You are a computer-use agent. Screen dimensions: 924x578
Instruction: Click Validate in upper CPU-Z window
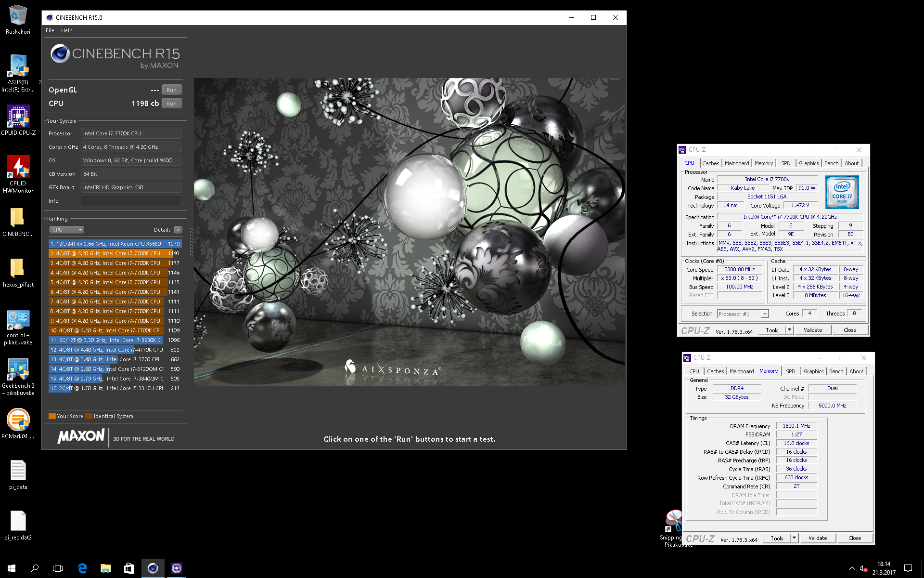813,330
